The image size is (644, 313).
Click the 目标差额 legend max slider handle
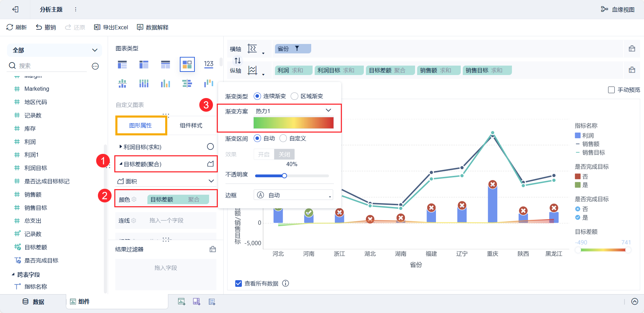click(x=628, y=250)
